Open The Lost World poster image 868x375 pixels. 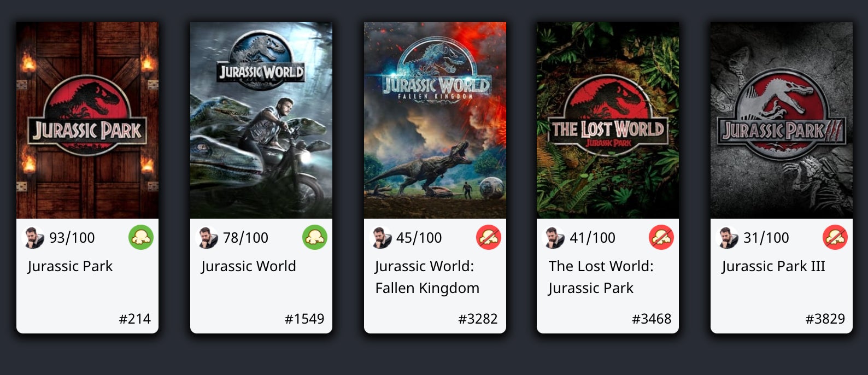coord(608,120)
